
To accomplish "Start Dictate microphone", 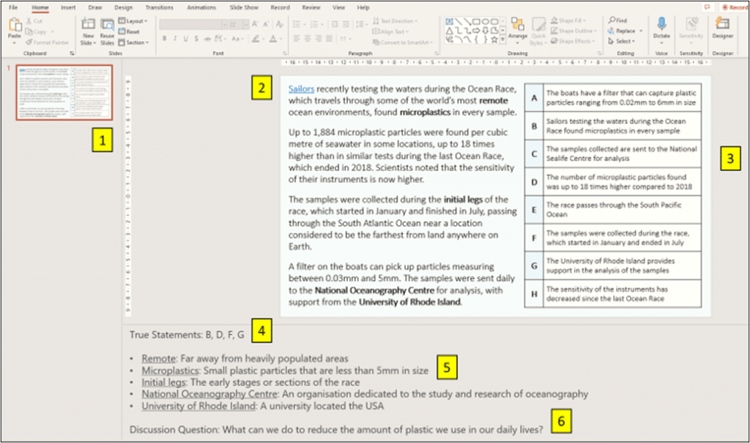I will point(662,28).
